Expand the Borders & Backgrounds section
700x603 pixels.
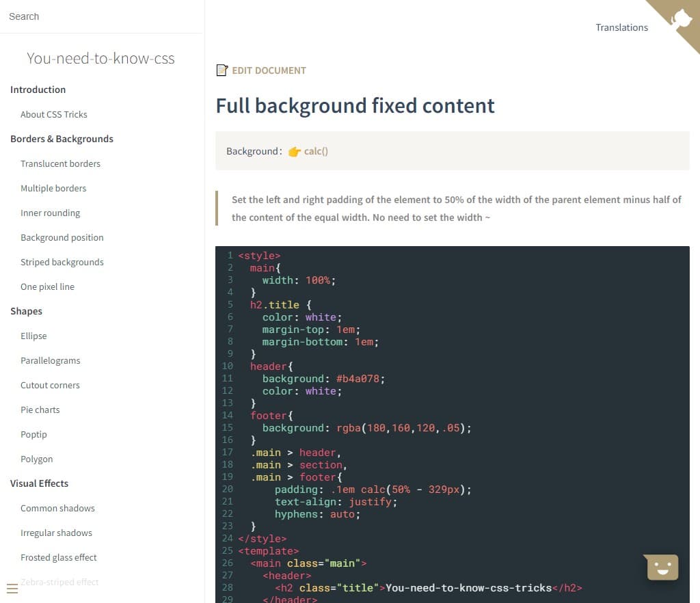[x=62, y=139]
